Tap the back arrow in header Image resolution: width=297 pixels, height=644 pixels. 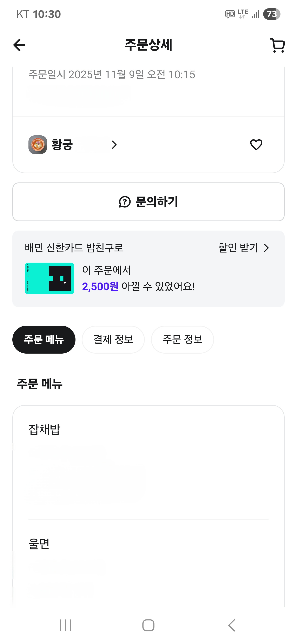pos(19,45)
